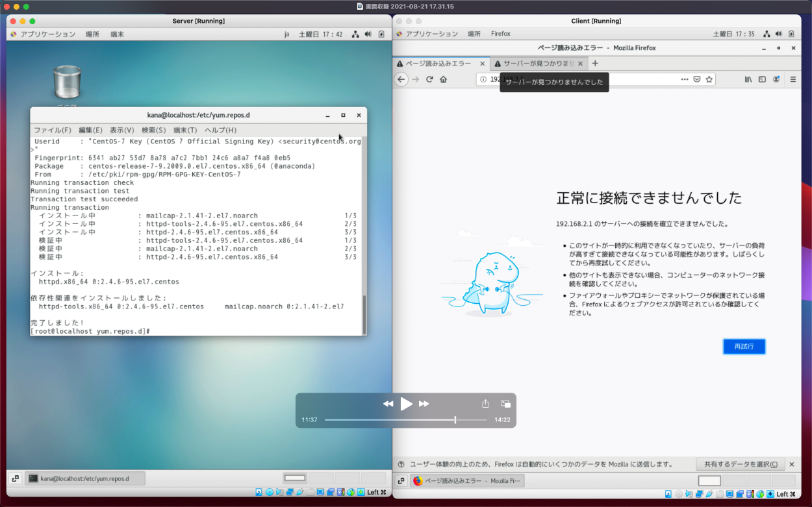812x507 pixels.
Task: Bookmark this page with the star icon
Action: [709, 79]
